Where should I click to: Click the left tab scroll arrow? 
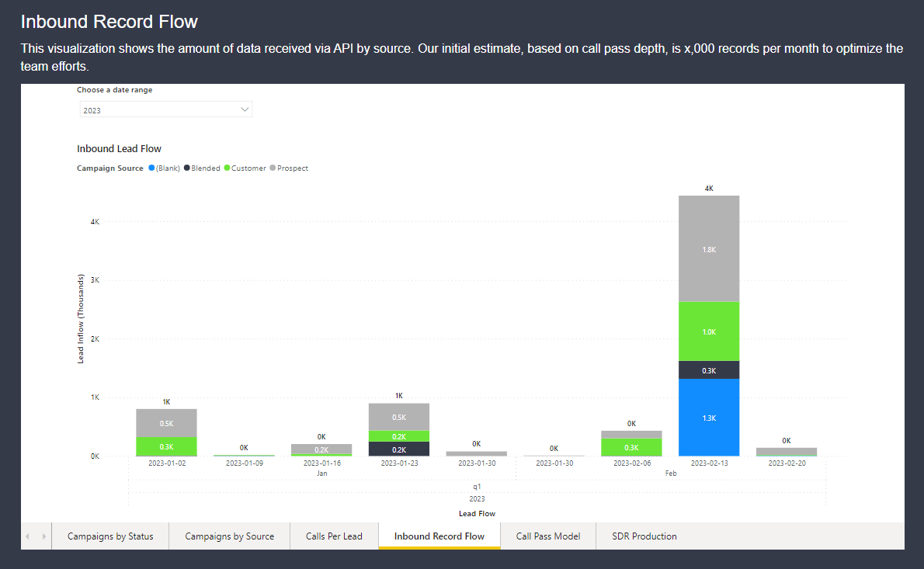click(29, 536)
